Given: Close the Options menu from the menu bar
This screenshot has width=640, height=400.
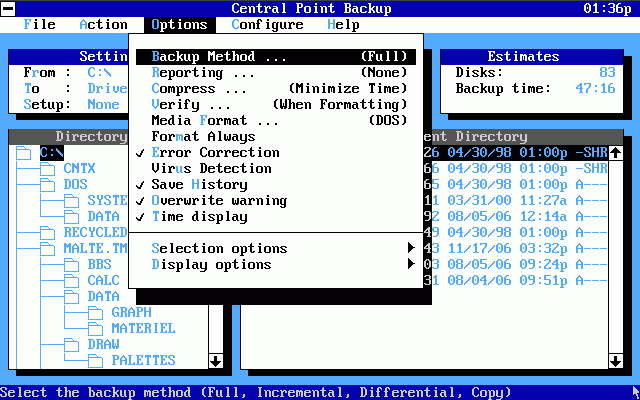Looking at the screenshot, I should click(180, 24).
